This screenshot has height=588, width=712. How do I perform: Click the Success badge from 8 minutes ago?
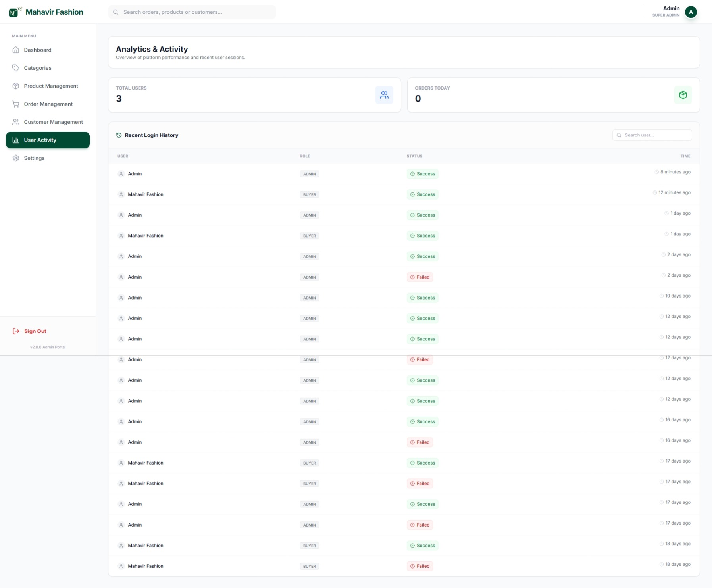tap(422, 174)
